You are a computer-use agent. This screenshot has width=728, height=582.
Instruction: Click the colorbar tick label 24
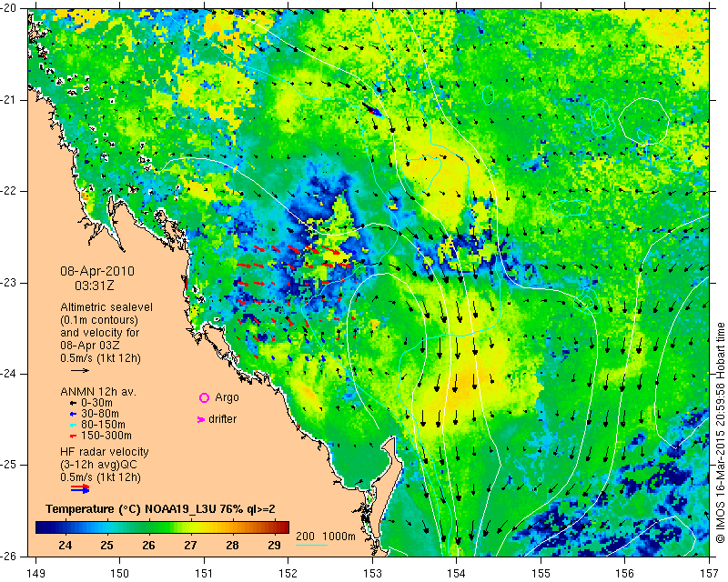coord(66,546)
